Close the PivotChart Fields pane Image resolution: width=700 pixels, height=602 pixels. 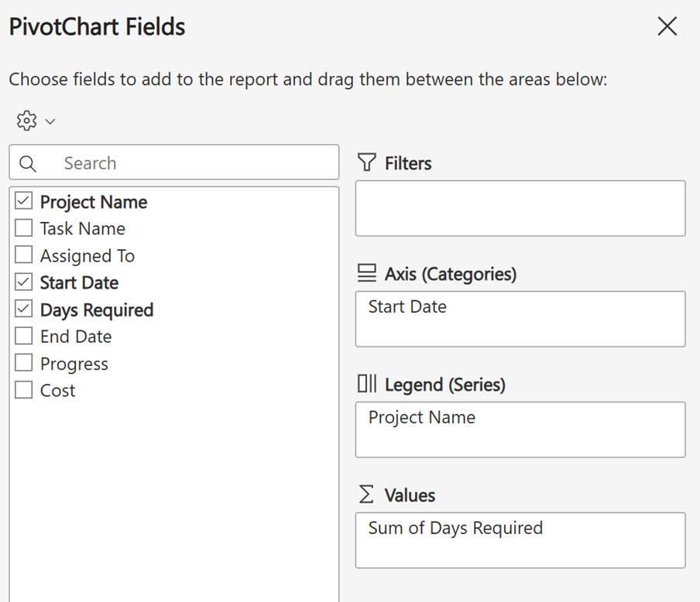(x=667, y=26)
